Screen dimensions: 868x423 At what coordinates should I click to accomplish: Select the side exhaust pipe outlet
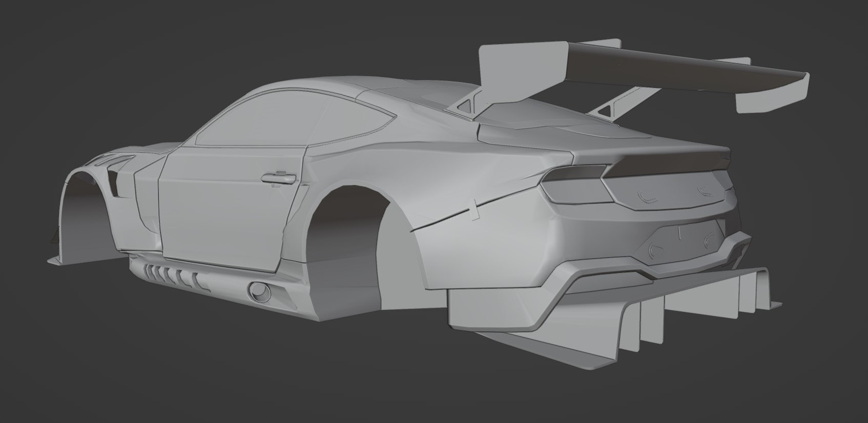point(260,291)
